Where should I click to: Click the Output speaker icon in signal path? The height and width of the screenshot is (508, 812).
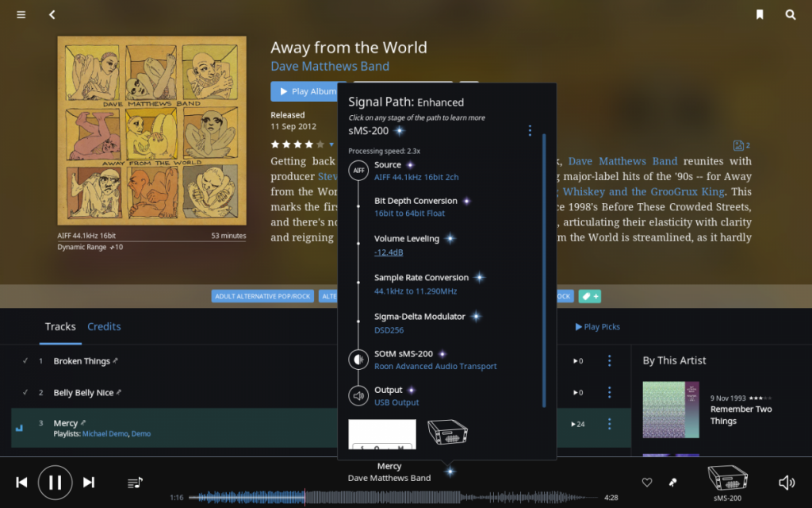[358, 396]
